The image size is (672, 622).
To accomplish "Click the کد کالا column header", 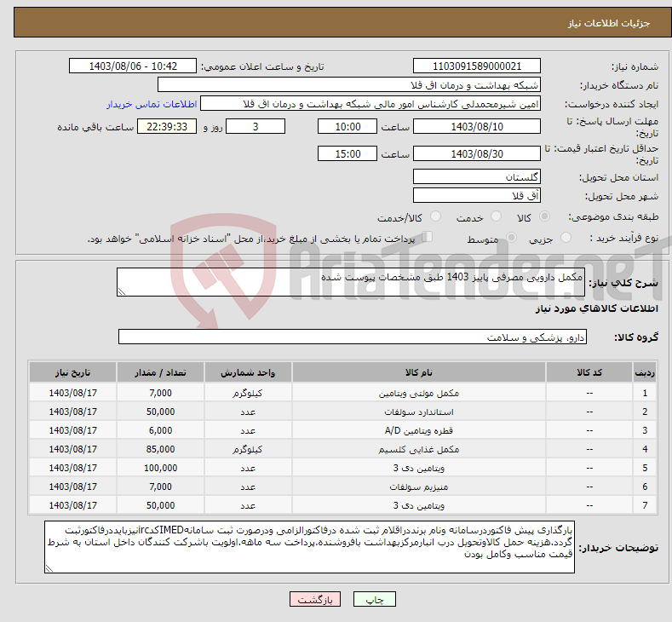I will pos(589,372).
